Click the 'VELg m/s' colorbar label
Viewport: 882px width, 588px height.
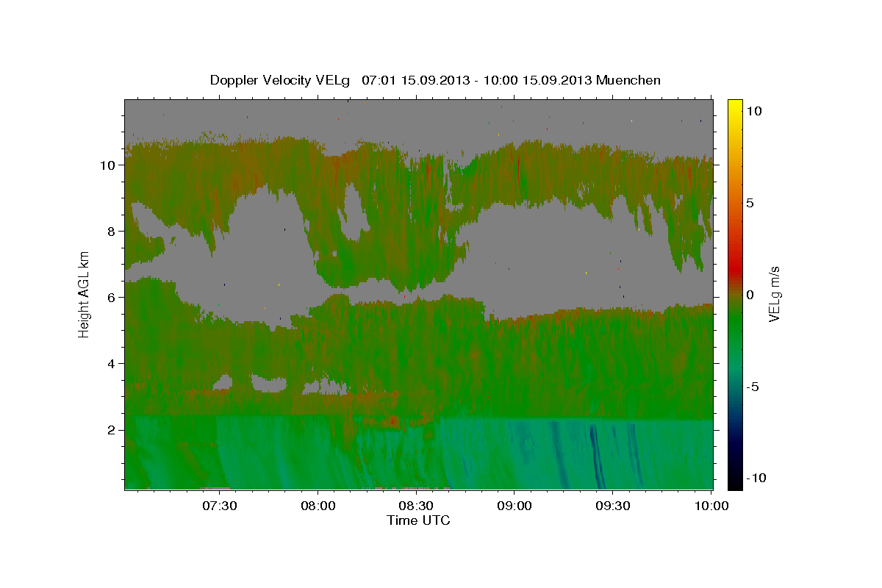pos(774,293)
